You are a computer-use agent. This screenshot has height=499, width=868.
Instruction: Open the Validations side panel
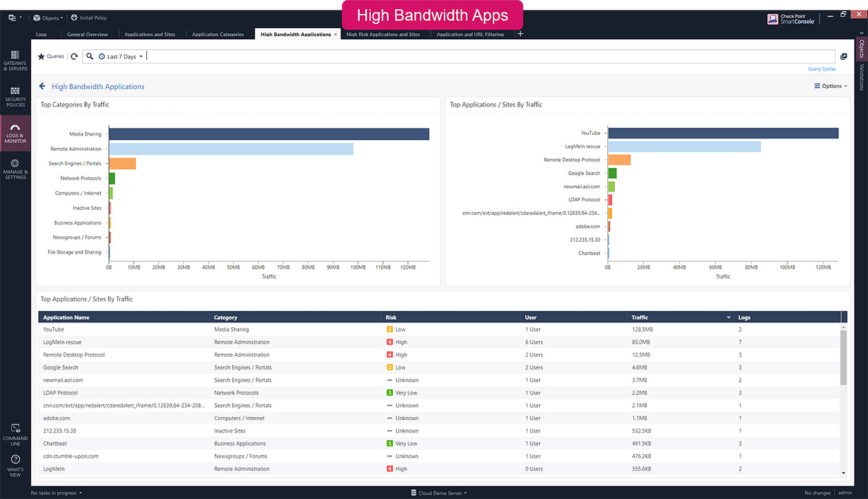pos(861,78)
